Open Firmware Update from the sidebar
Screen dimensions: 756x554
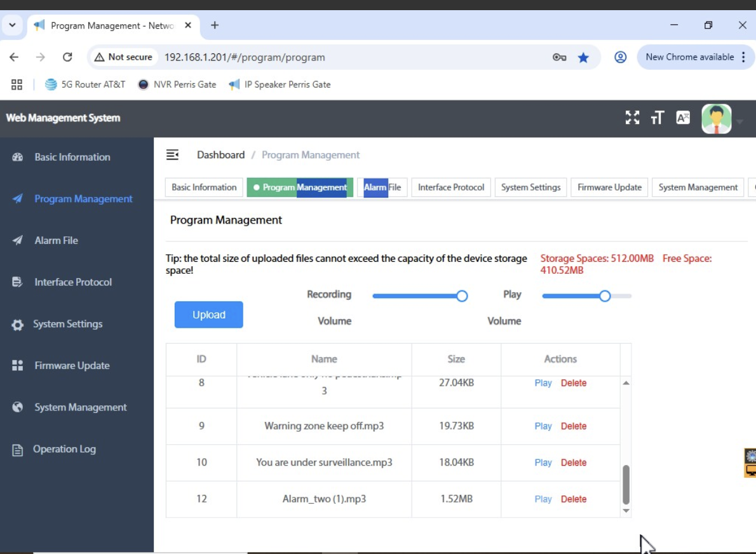[x=77, y=365]
